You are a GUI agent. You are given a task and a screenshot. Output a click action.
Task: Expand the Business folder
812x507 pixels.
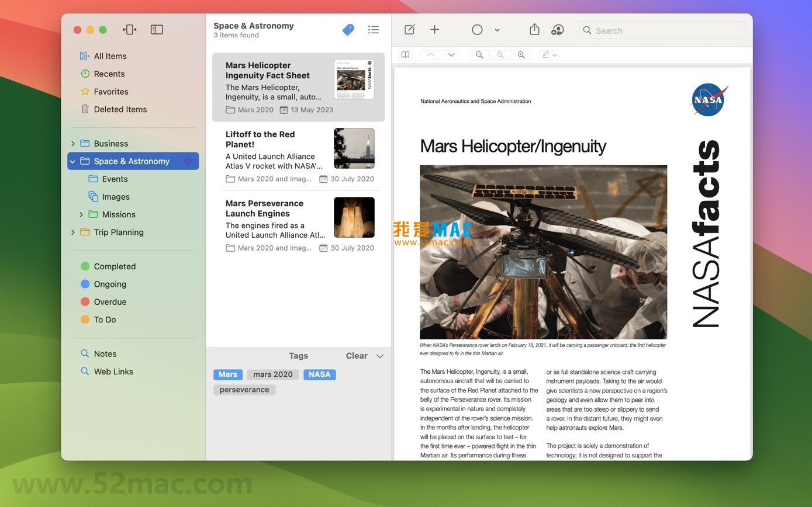coord(73,143)
